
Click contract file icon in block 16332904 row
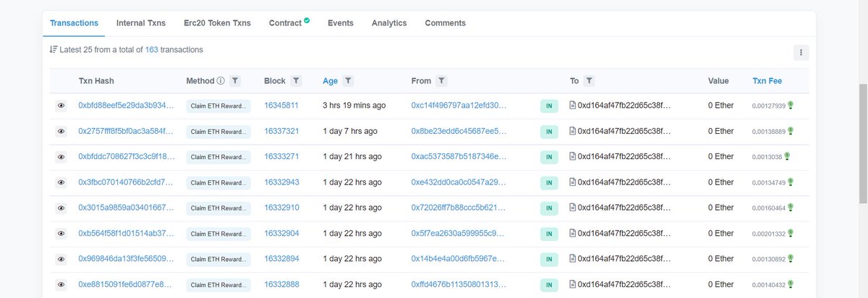click(573, 233)
